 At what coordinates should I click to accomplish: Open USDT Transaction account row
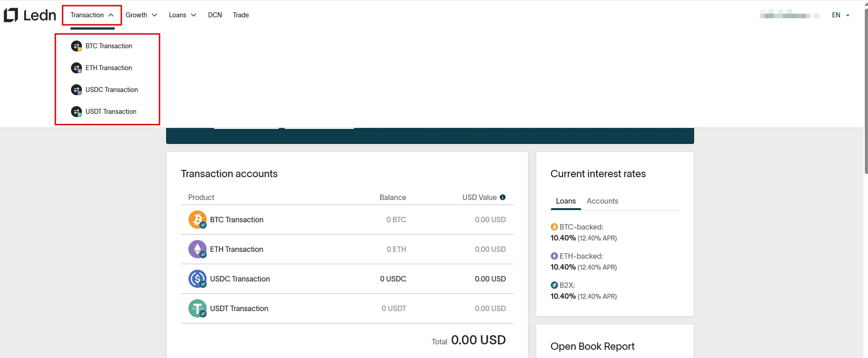click(x=347, y=308)
